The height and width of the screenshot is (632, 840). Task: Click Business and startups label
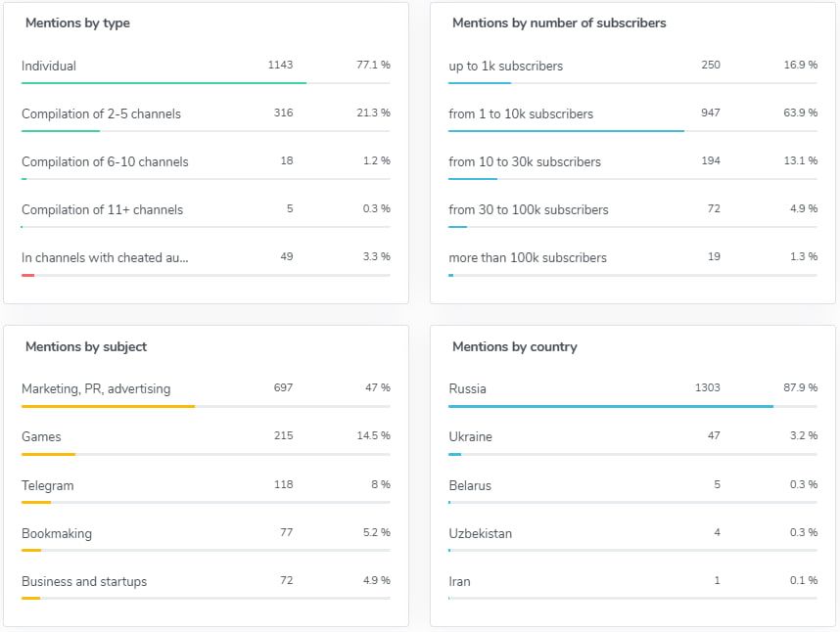(84, 581)
